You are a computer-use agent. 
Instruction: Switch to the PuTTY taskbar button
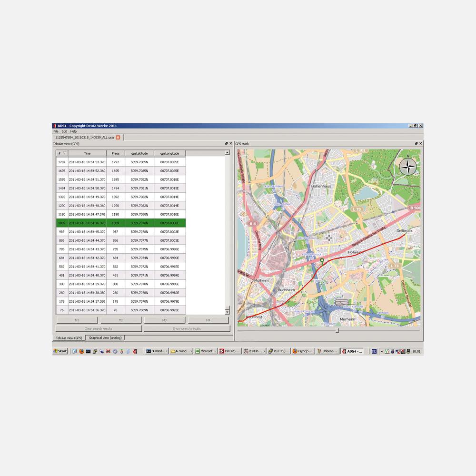pyautogui.click(x=278, y=351)
